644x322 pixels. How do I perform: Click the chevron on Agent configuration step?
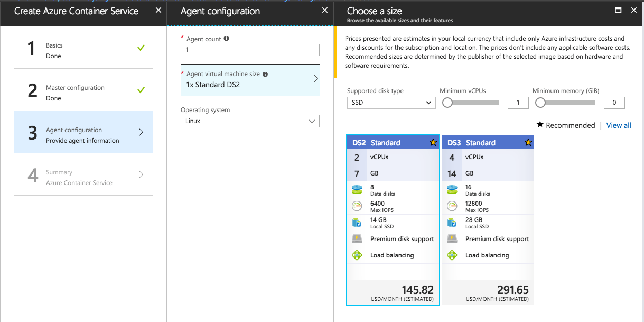tap(141, 132)
